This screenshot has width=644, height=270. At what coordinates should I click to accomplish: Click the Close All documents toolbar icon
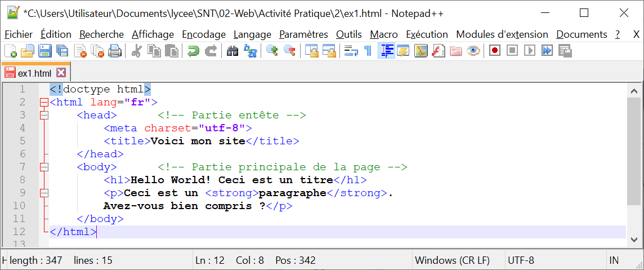(x=97, y=51)
